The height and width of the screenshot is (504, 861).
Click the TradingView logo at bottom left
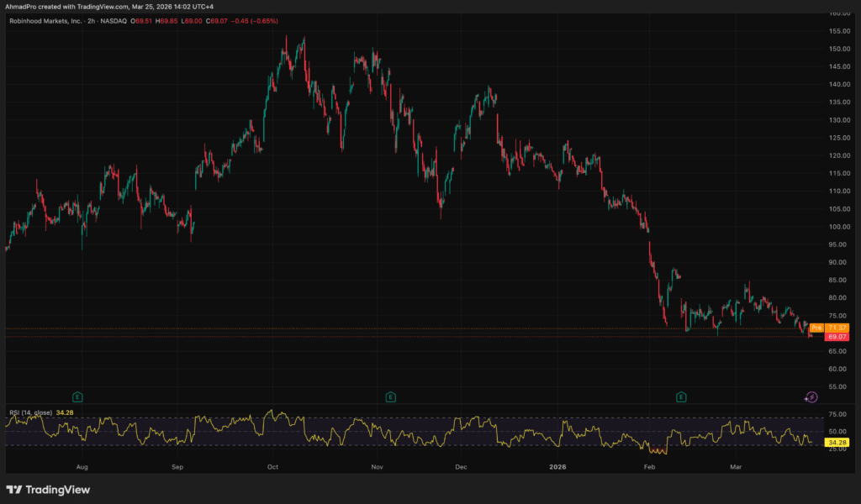coord(48,490)
